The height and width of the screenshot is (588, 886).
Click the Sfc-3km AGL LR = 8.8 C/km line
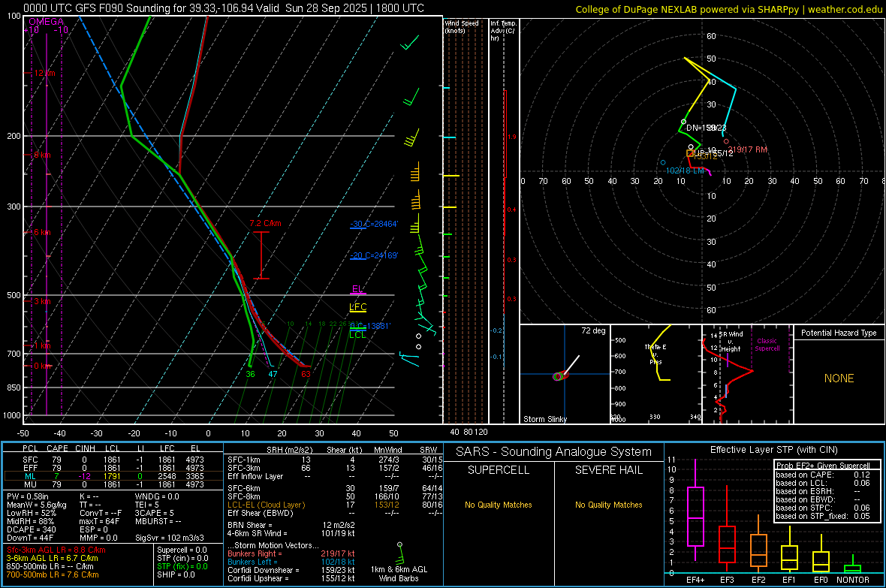(x=56, y=550)
